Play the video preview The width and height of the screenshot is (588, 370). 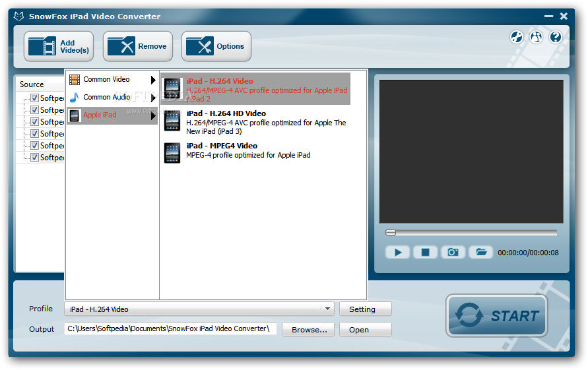click(x=398, y=253)
